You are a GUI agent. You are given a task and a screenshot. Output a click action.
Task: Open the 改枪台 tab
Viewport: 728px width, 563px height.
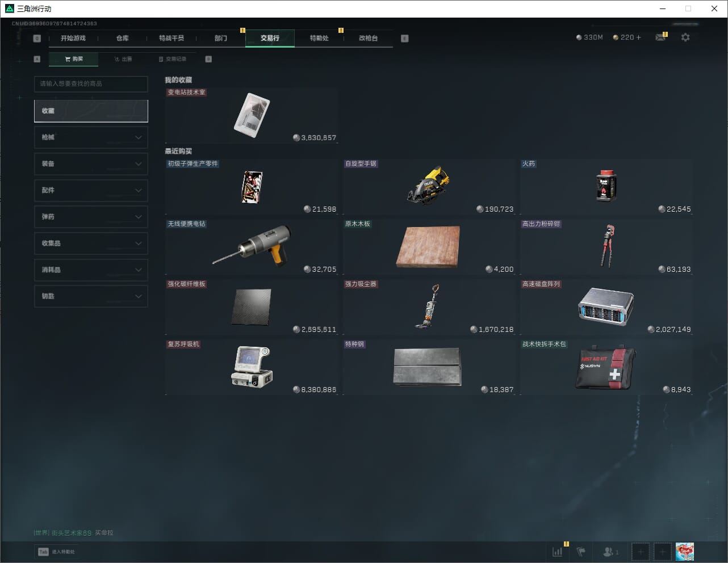tap(368, 38)
